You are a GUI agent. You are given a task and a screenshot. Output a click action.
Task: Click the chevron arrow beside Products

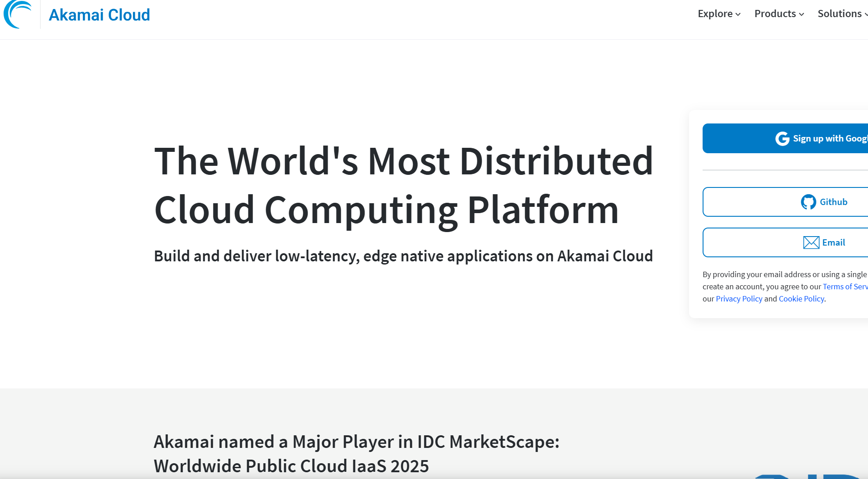point(802,14)
